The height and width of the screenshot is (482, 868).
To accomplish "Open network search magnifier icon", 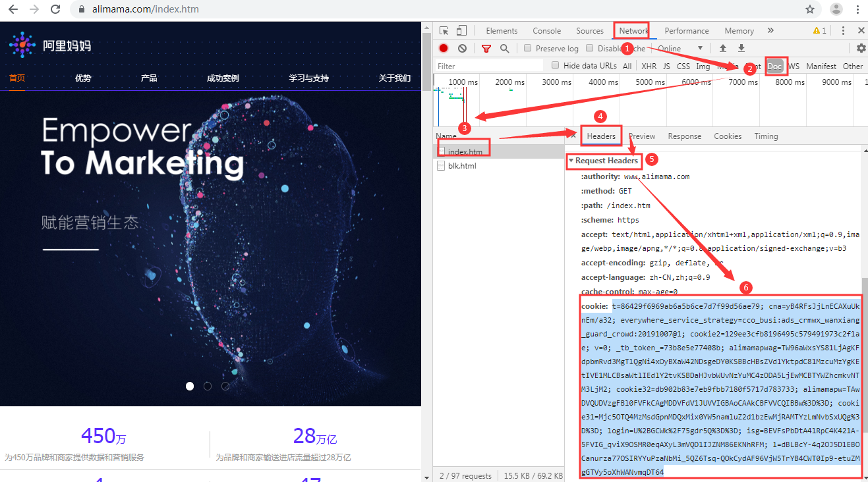I will point(504,48).
